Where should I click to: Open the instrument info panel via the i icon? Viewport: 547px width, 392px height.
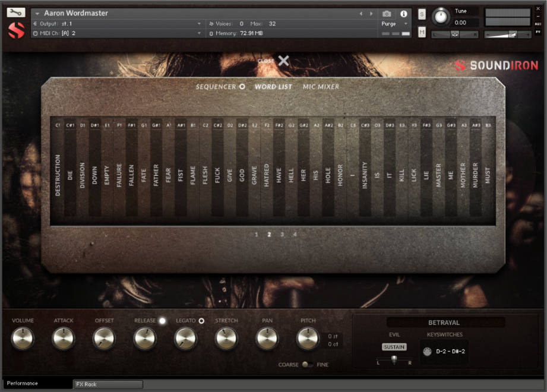(404, 14)
